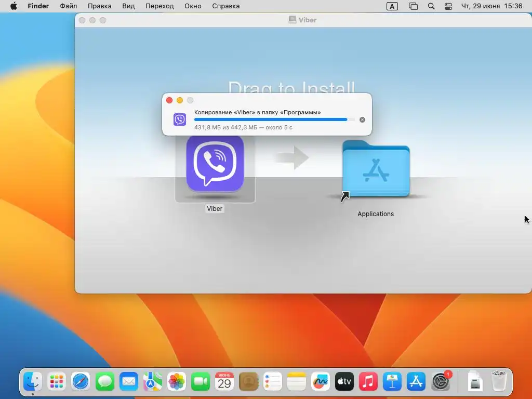Open the Окно menu

coord(193,6)
